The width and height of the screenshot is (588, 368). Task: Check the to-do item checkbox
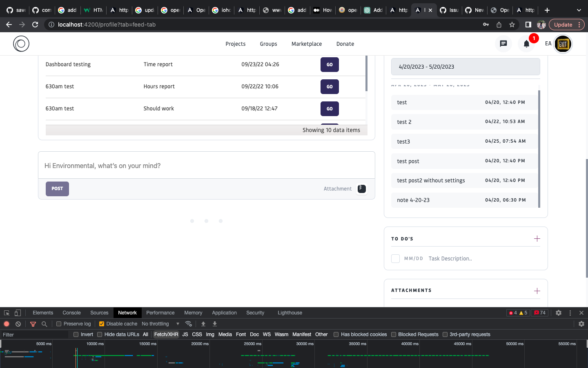[x=395, y=258]
